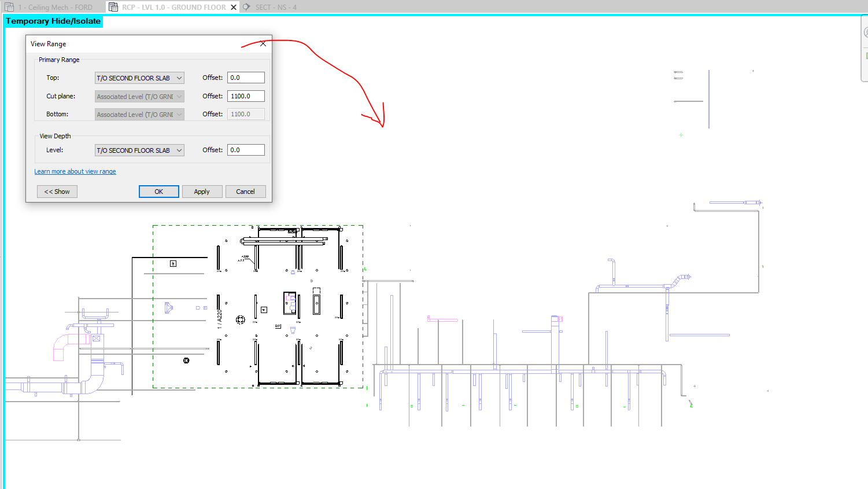Close the View Range dialog

pos(263,43)
